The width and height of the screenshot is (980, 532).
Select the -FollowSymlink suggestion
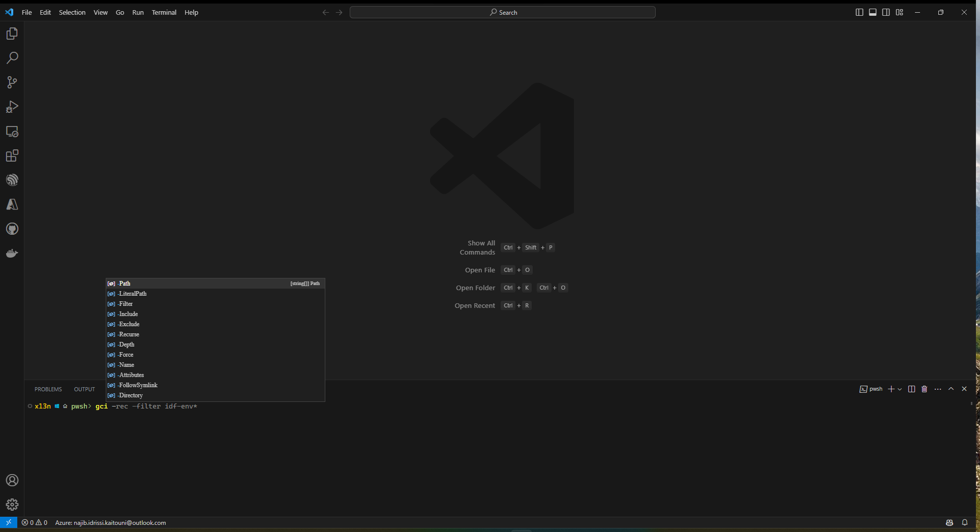coord(216,385)
